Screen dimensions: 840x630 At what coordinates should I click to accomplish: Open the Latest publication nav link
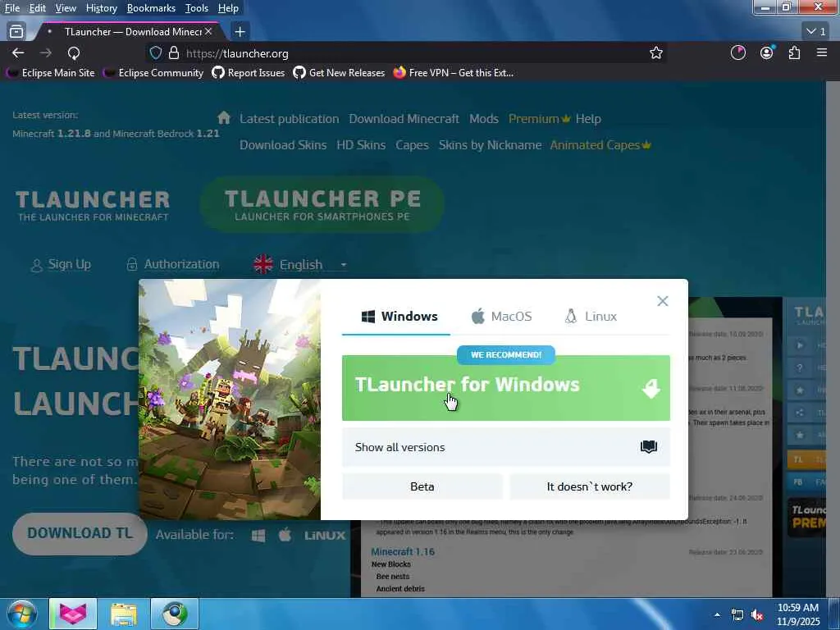tap(290, 118)
